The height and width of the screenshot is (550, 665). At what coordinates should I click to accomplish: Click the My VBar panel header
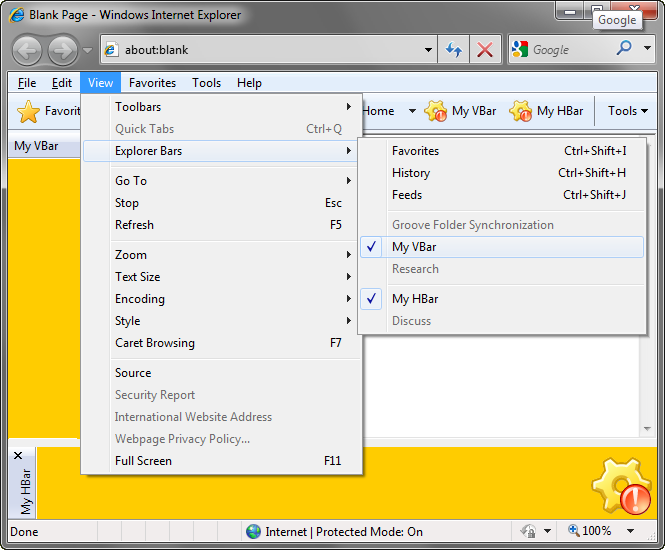(44, 146)
